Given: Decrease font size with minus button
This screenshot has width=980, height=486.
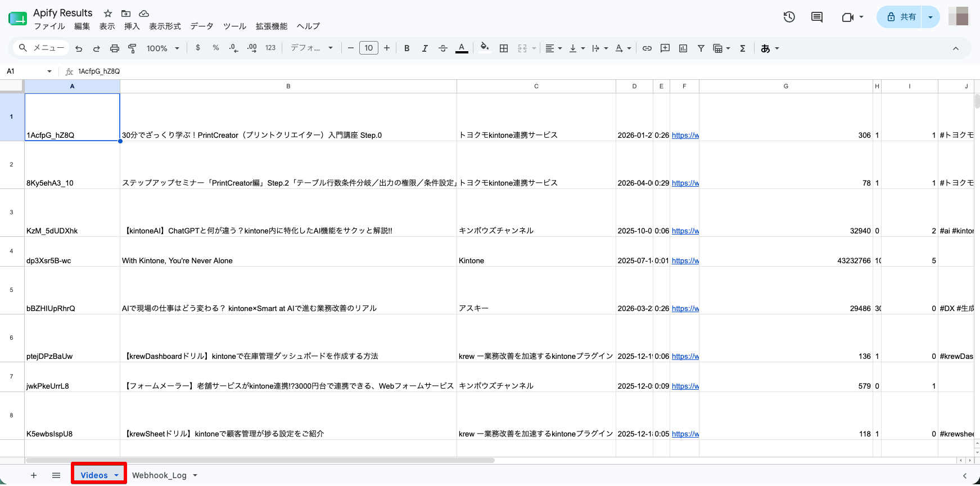Looking at the screenshot, I should pyautogui.click(x=351, y=48).
